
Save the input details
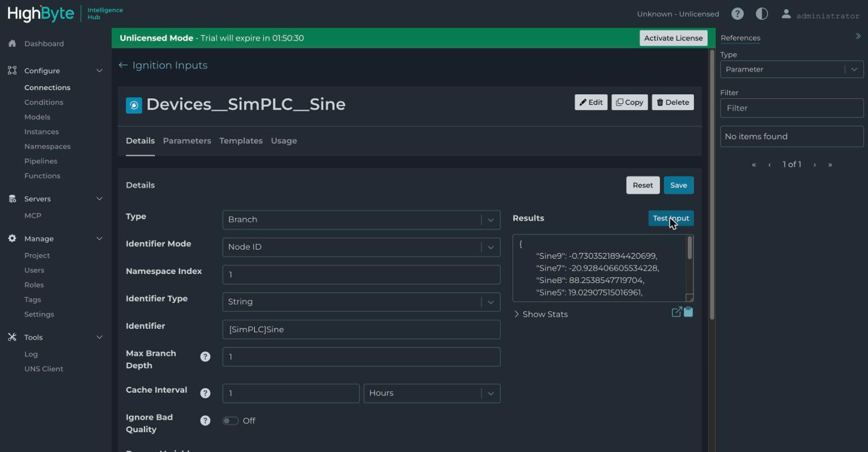pos(679,185)
